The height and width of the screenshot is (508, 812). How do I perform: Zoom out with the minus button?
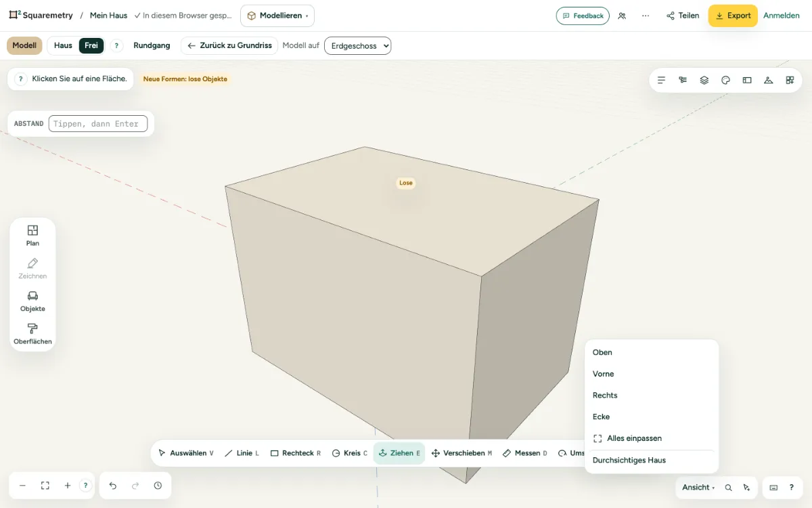click(22, 486)
